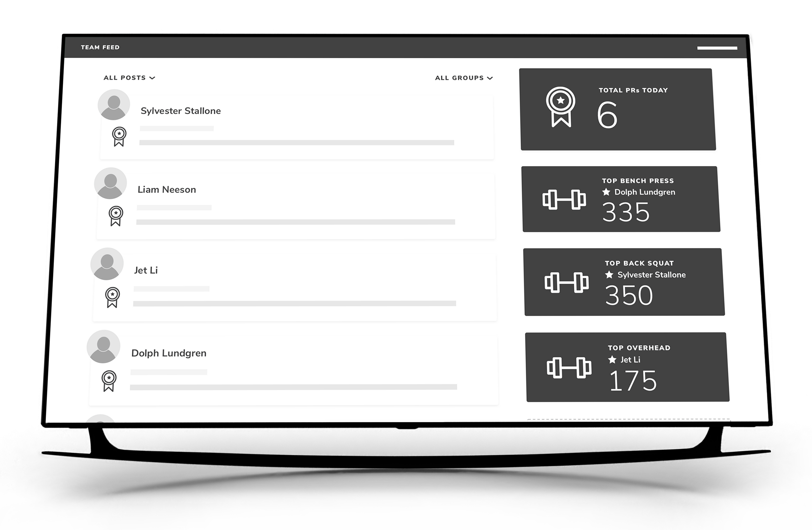This screenshot has width=812, height=530.
Task: Click the PR ribbon badge under Liam Neeson
Action: tap(116, 216)
